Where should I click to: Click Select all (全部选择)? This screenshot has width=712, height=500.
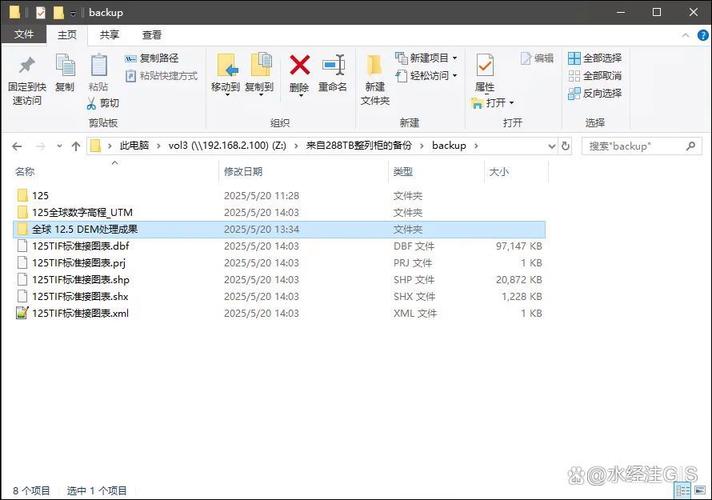point(594,58)
